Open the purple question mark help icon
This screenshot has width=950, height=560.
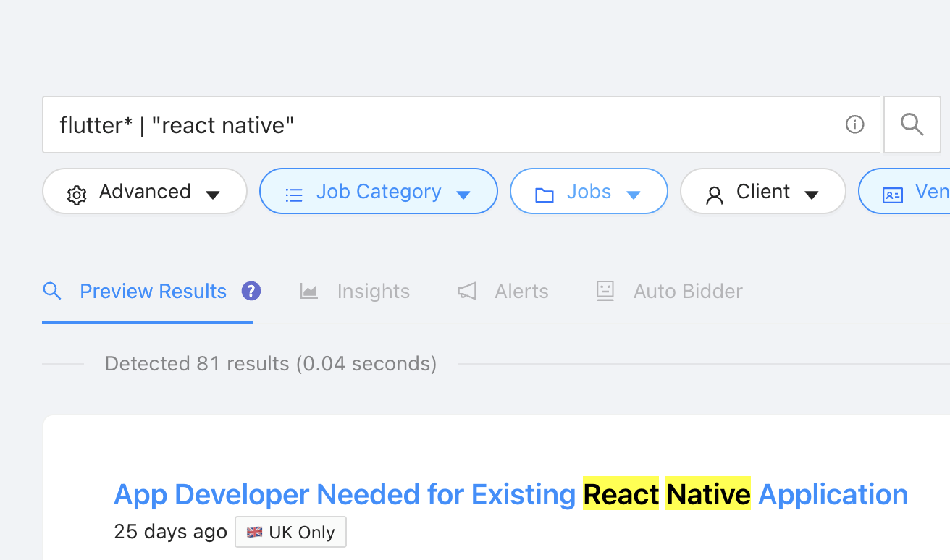(251, 291)
